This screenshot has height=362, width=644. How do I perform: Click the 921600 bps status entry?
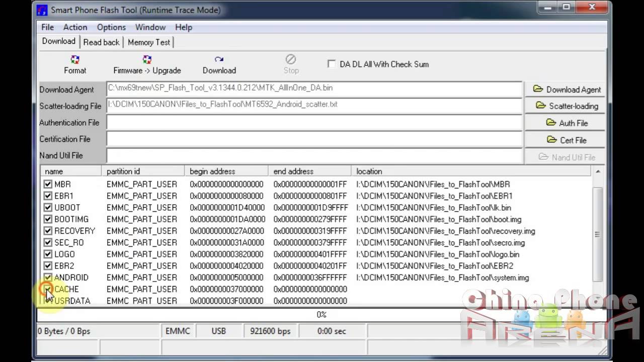pos(270,331)
